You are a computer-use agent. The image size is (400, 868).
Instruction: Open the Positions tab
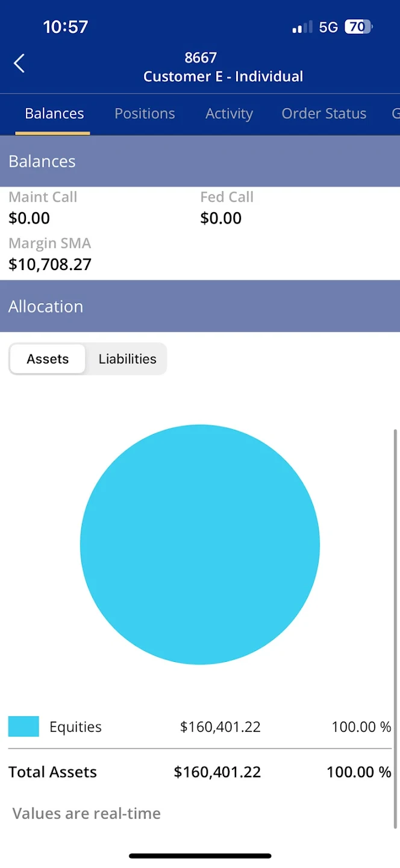pyautogui.click(x=145, y=113)
